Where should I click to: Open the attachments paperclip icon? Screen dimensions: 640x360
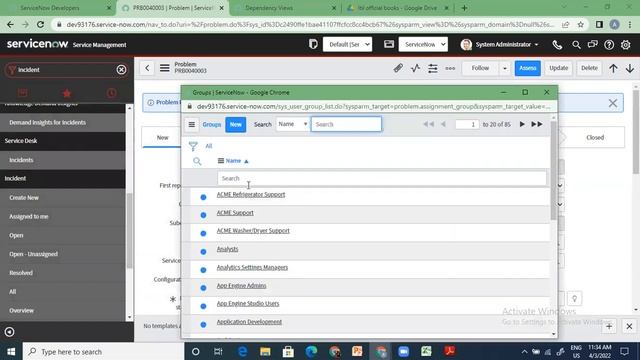398,68
